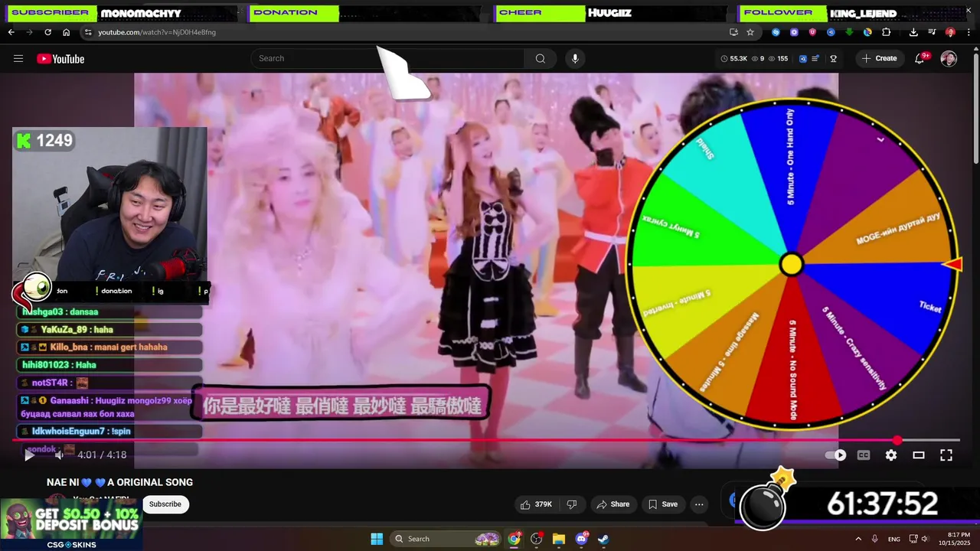Switch the ENG input language
Viewport: 980px width, 551px height.
pyautogui.click(x=894, y=540)
